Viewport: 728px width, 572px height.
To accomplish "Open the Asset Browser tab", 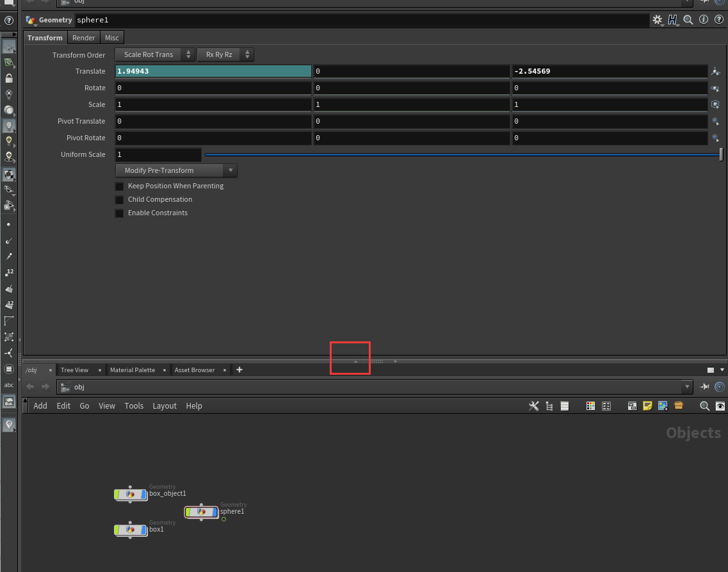I will (195, 370).
